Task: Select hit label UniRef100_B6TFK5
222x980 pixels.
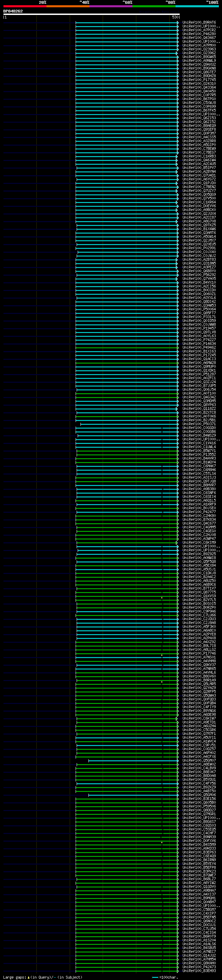Action: (199, 110)
